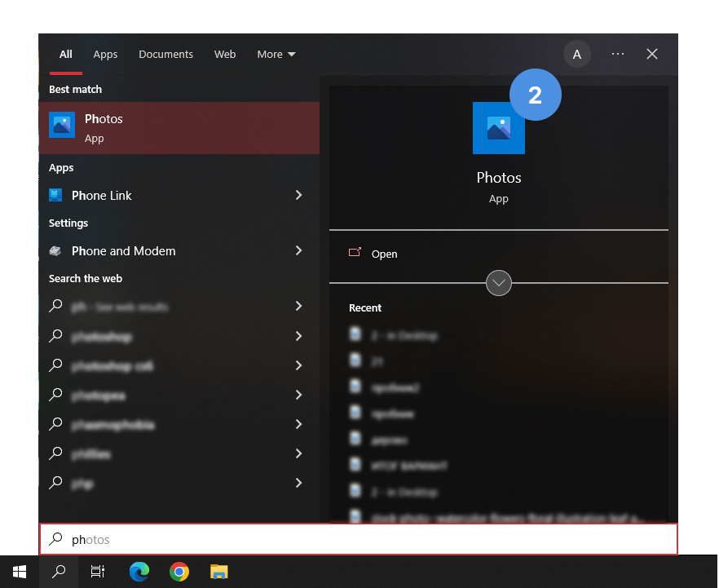Switch to the Web tab
719x588 pixels.
[225, 54]
